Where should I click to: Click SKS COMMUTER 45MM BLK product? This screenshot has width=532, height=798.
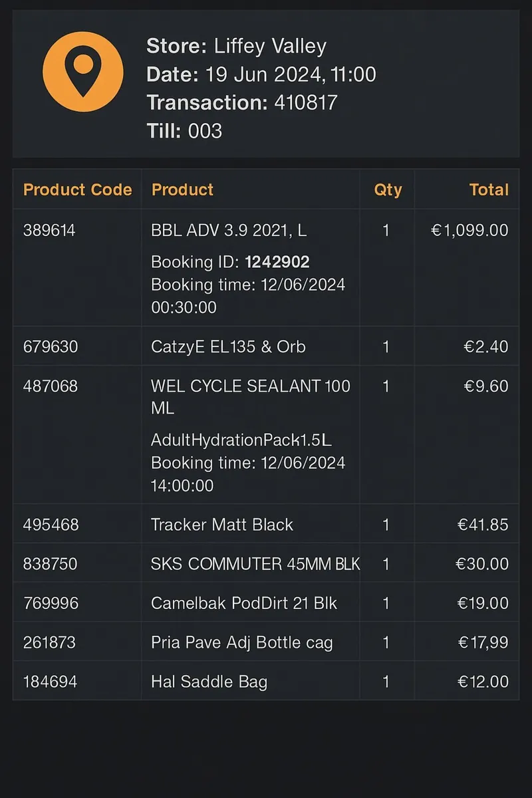pyautogui.click(x=255, y=564)
